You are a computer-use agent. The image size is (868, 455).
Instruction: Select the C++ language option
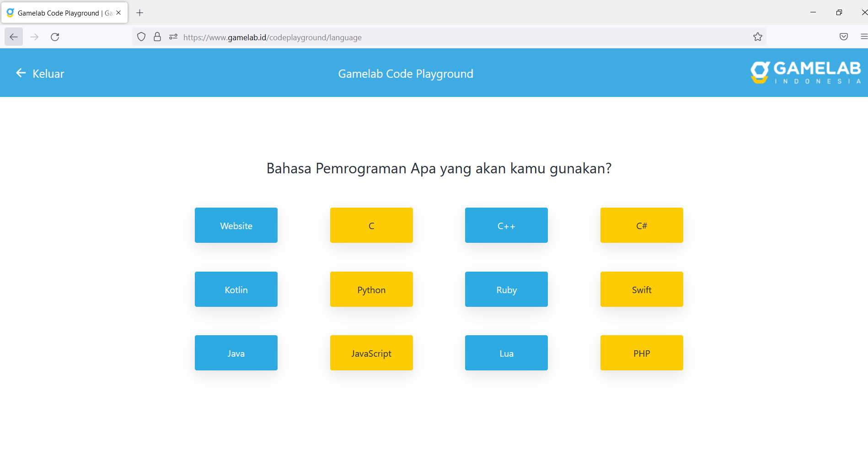506,225
